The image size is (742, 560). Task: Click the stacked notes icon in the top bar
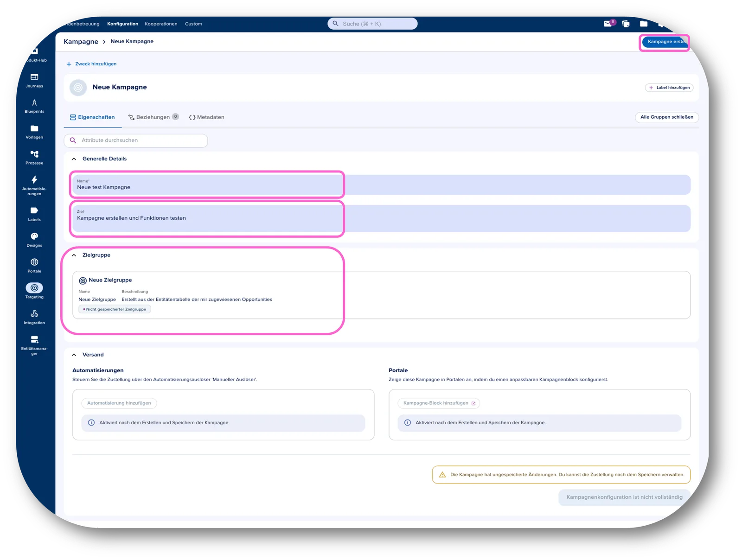(626, 24)
